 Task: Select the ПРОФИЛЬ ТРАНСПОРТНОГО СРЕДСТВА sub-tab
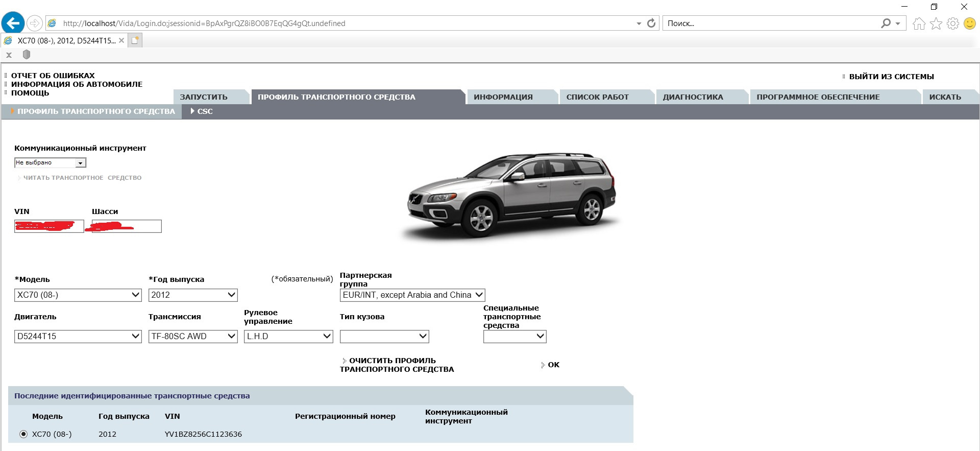click(93, 111)
